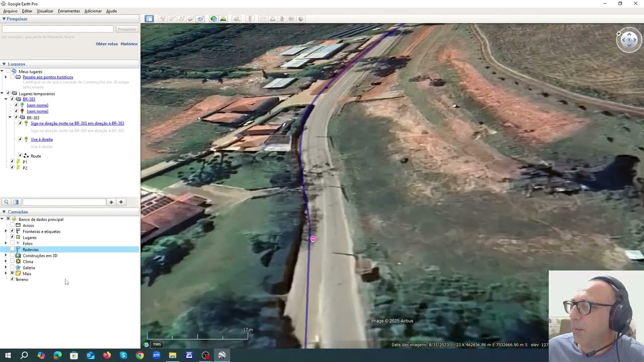This screenshot has width=644, height=362.
Task: Open the planet switcher toolbar icon
Action: [236, 19]
